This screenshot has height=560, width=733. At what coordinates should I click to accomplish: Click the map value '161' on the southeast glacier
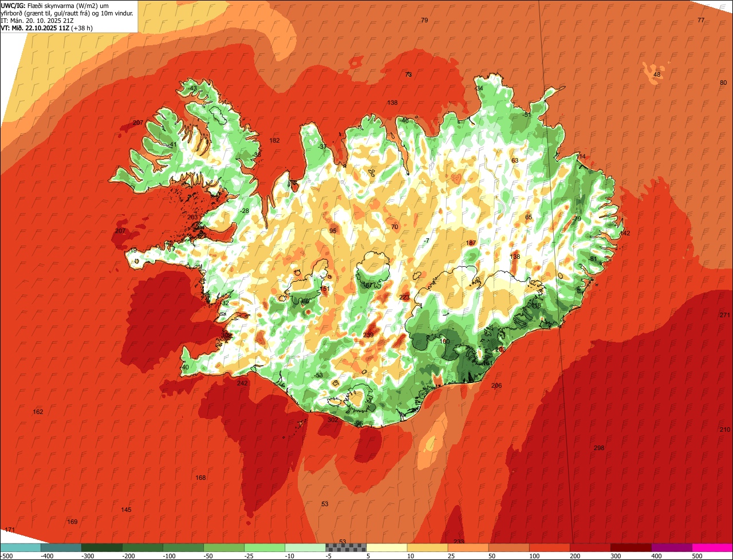(x=487, y=363)
